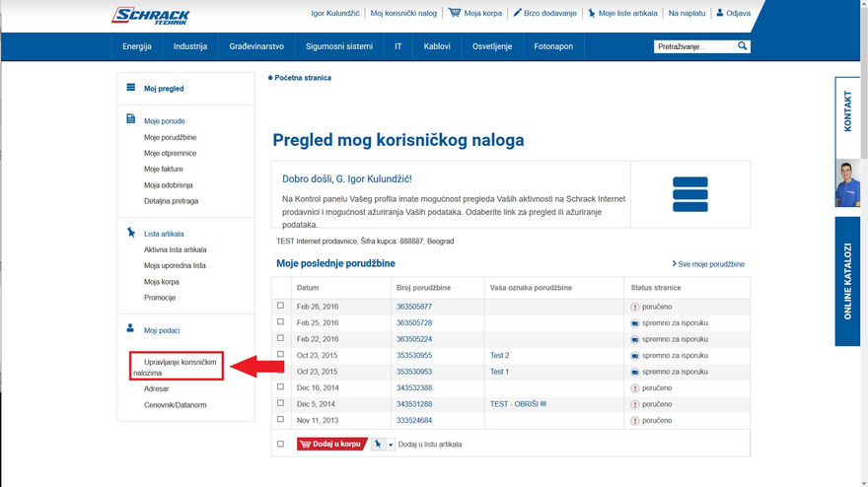
Task: Click the pin icon beside Moje liste artikala
Action: pos(591,13)
